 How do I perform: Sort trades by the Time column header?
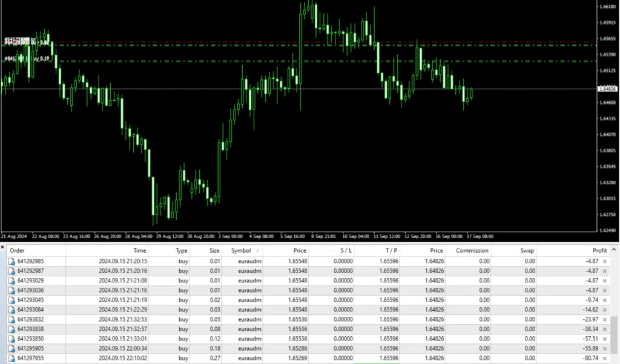(139, 250)
